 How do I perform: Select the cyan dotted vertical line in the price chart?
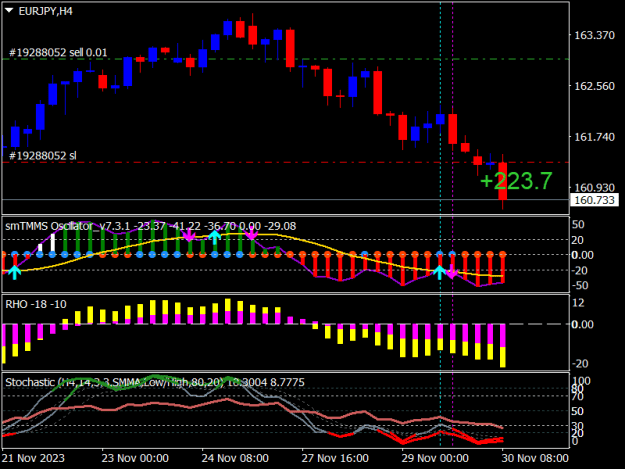440,108
